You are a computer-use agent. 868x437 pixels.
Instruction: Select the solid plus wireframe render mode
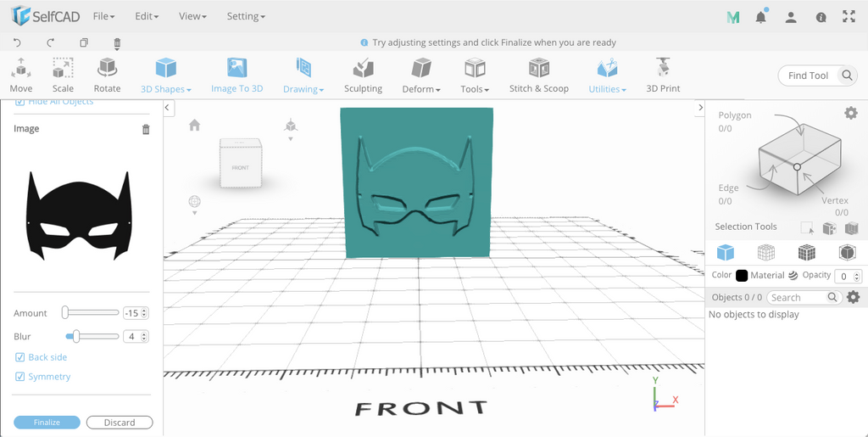point(807,253)
